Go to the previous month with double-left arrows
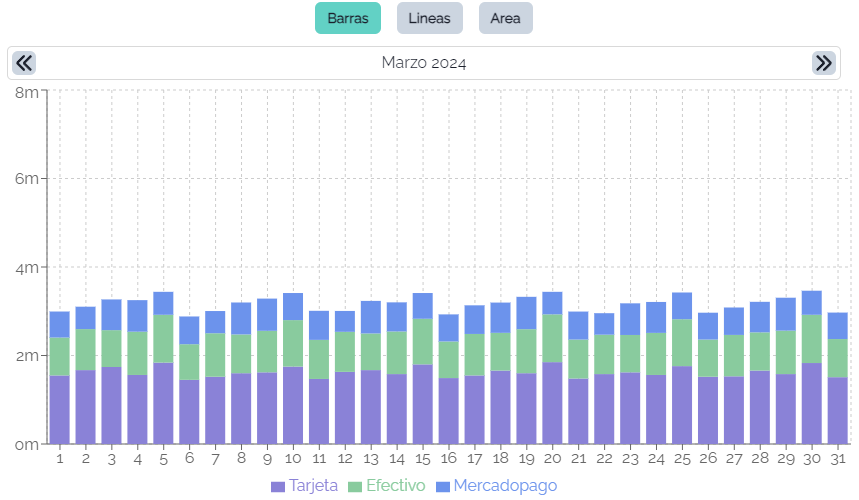The image size is (859, 500). point(24,63)
